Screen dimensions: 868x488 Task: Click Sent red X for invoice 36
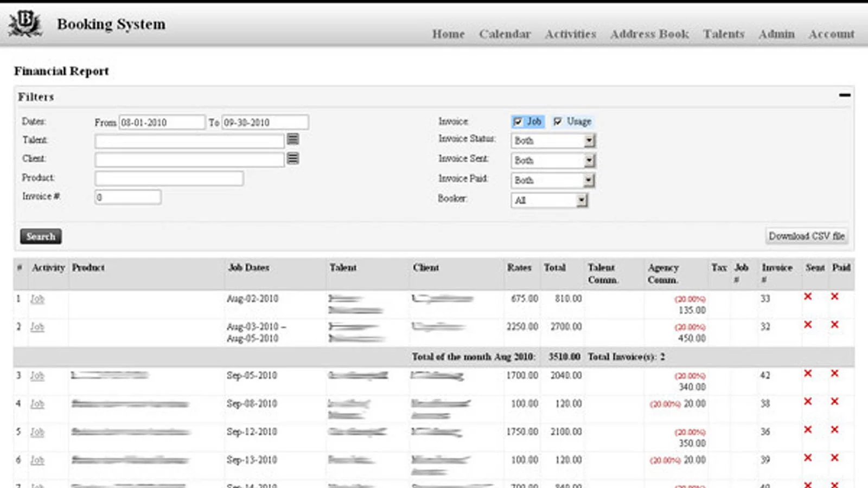tap(808, 430)
